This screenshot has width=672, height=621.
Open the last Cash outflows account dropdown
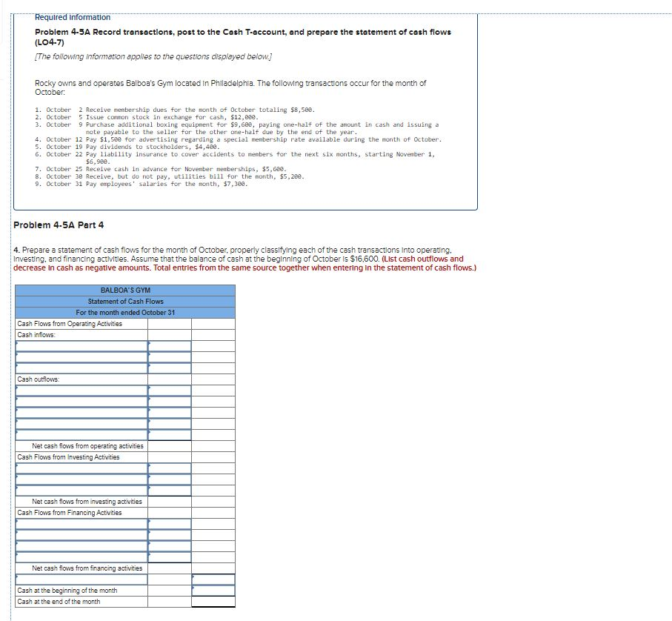(81, 434)
